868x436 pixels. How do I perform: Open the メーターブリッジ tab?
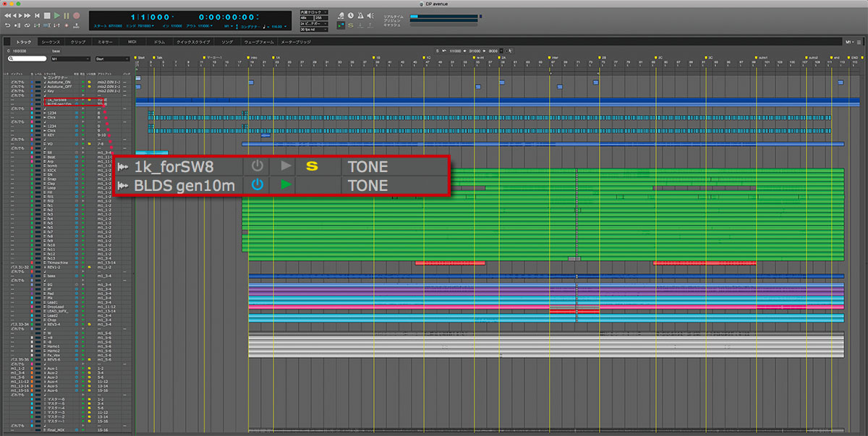(297, 42)
